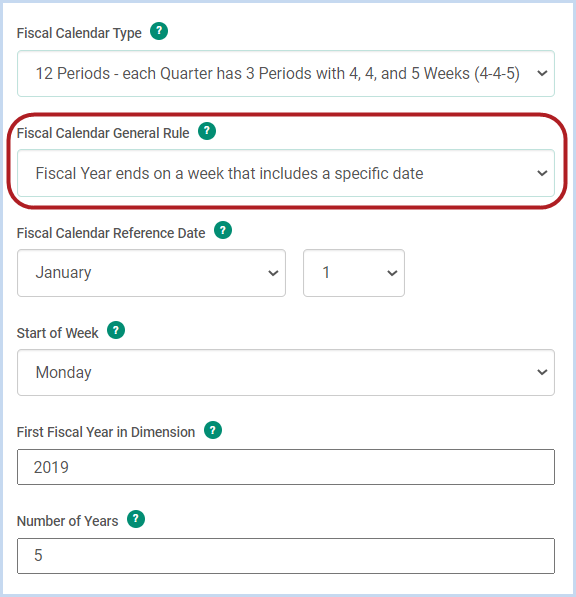View help for First Fiscal Year in Dimension
This screenshot has width=576, height=597.
click(213, 430)
